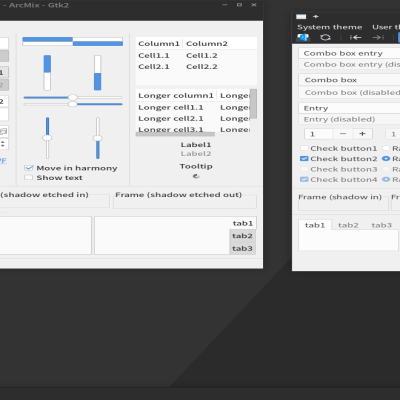Click the go-to-first arrow toolbar icon
400x400 pixels.
click(x=355, y=37)
